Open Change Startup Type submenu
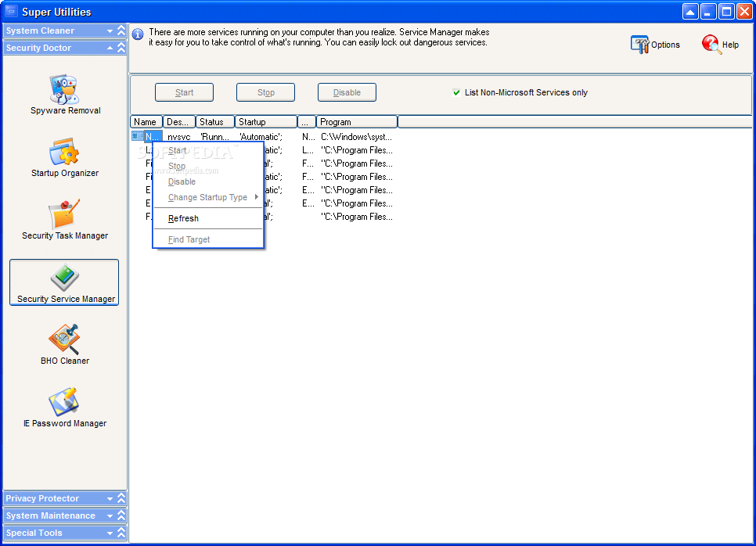This screenshot has height=546, width=756. coord(208,197)
